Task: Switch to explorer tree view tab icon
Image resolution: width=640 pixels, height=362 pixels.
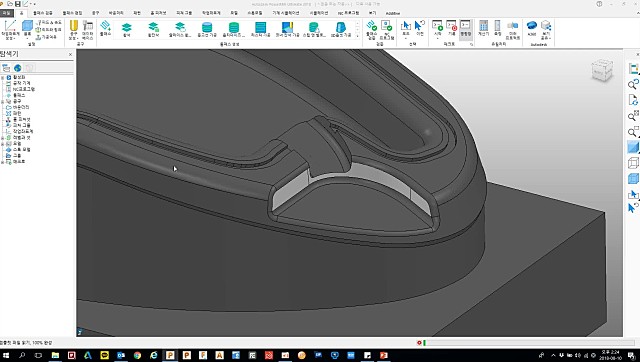Action: click(6, 68)
